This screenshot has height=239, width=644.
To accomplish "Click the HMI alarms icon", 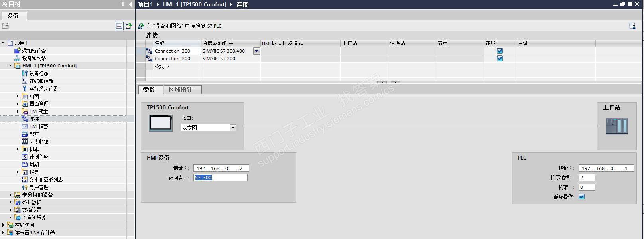I will point(24,126).
